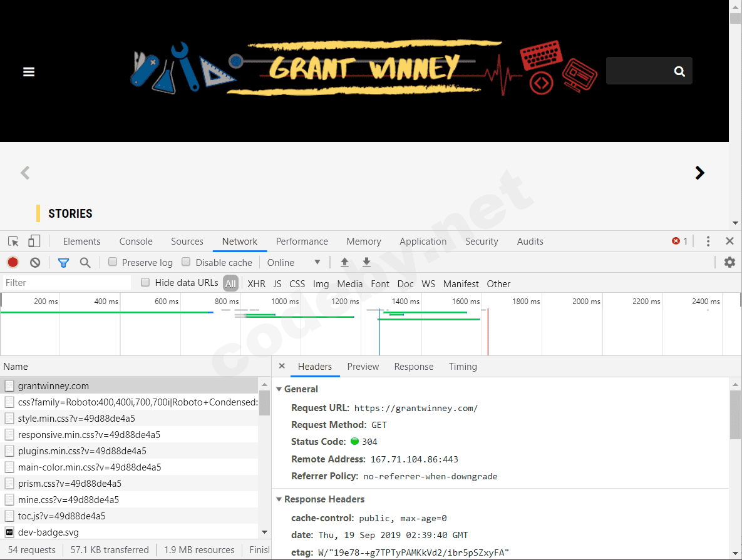The image size is (742, 560).
Task: Select the Response detail tab
Action: (414, 367)
